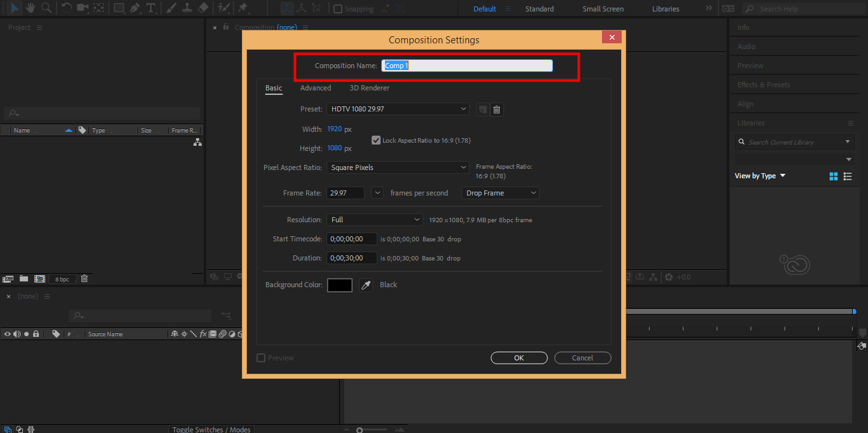Image resolution: width=868 pixels, height=433 pixels.
Task: Click the Cancel button
Action: pyautogui.click(x=582, y=358)
